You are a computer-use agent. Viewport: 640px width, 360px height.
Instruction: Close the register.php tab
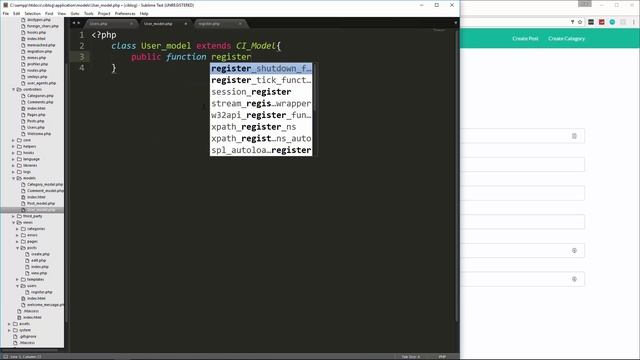coord(240,24)
